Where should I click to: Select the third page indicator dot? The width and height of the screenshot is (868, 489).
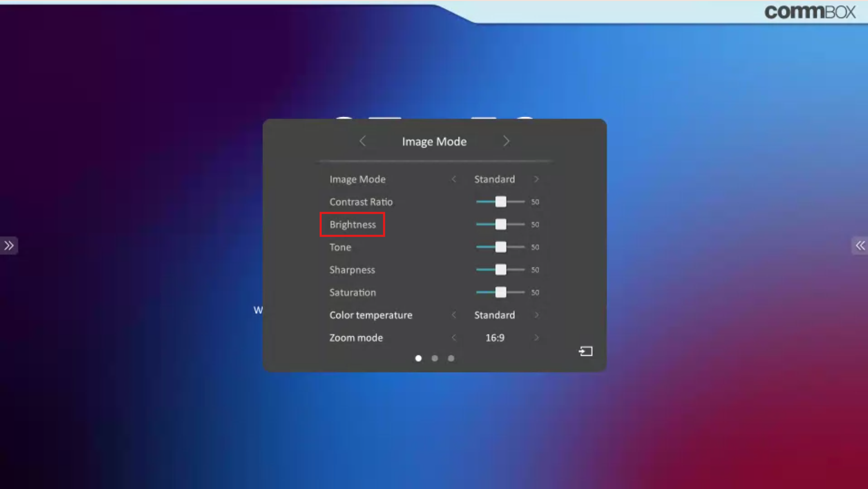coord(450,358)
